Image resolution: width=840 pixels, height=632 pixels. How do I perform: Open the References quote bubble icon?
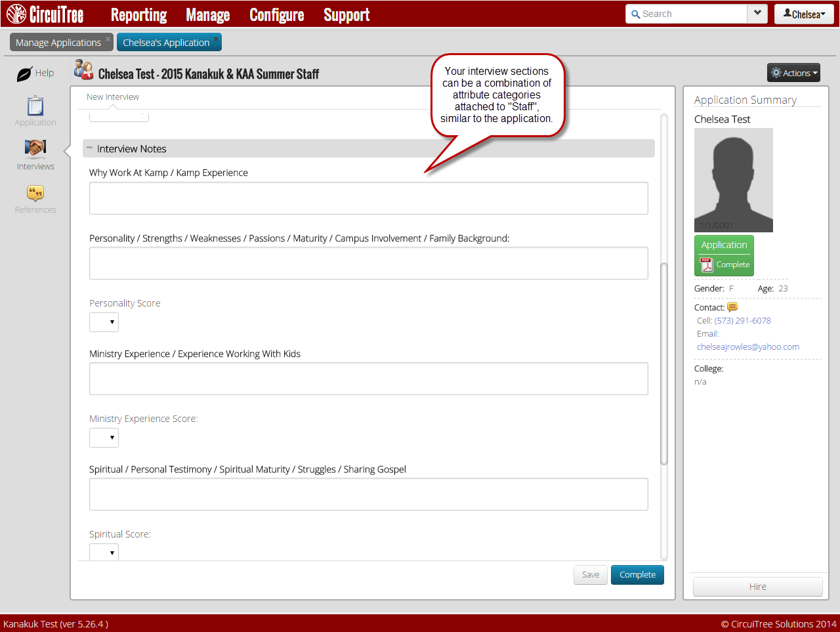pos(35,193)
